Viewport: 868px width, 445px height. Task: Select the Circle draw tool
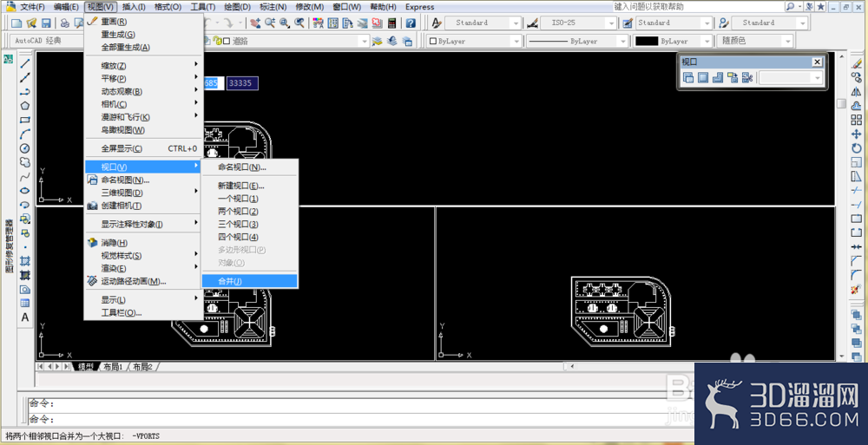click(x=25, y=147)
